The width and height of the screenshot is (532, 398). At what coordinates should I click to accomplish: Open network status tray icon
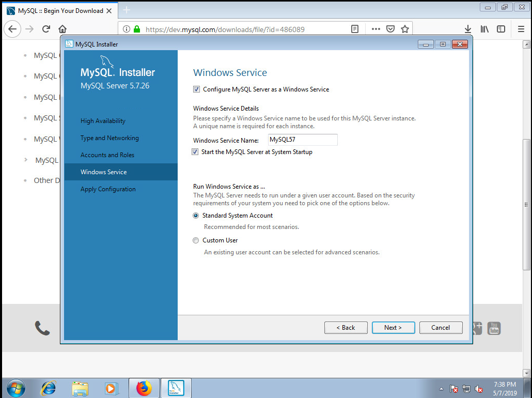pos(466,389)
